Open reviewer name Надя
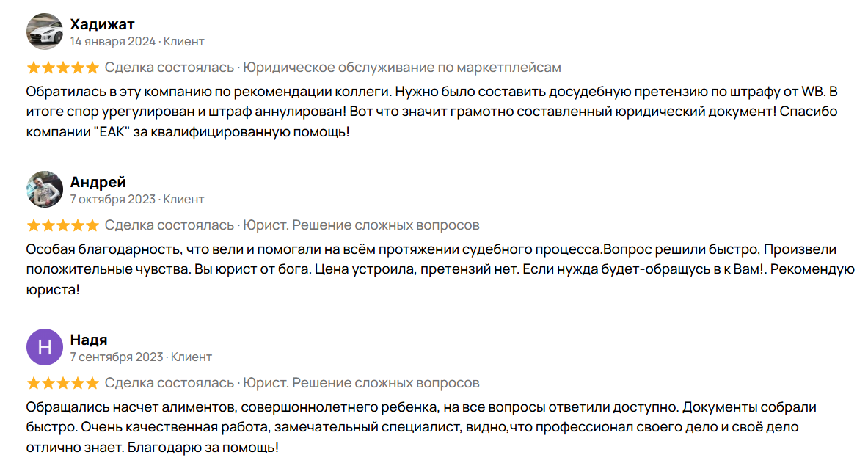The image size is (868, 463). pos(89,340)
